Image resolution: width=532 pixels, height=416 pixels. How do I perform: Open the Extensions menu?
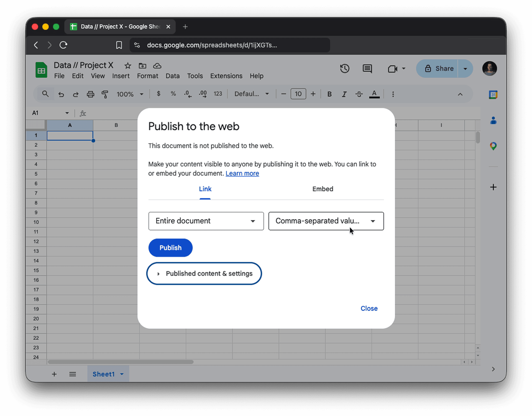[226, 76]
